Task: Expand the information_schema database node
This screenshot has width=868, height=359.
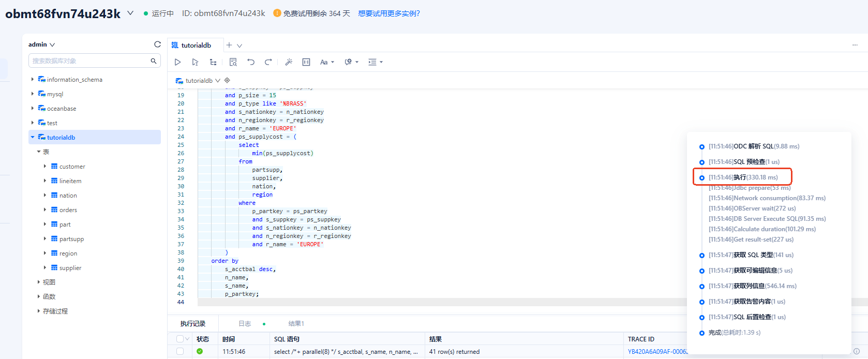Action: (33, 79)
